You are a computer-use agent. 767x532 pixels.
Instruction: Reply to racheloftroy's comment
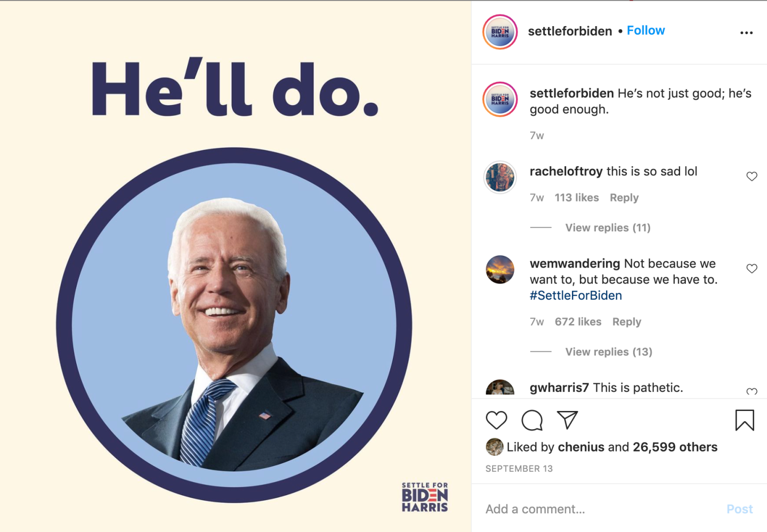tap(624, 198)
